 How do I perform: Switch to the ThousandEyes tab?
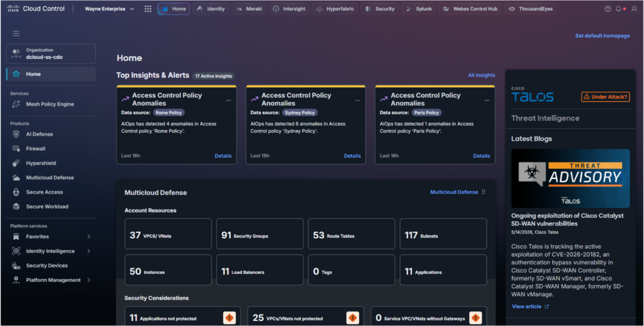tap(531, 9)
